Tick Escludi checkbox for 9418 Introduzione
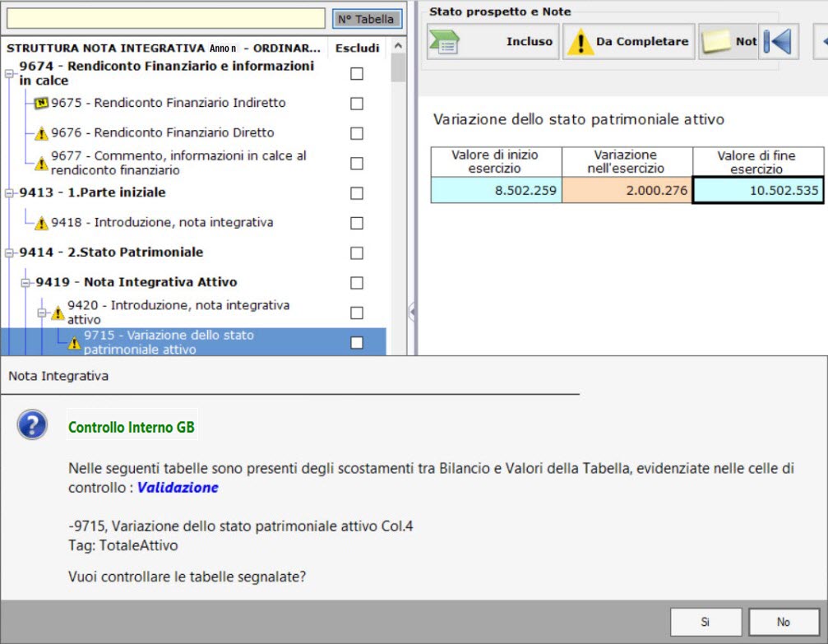This screenshot has height=644, width=828. tap(357, 223)
